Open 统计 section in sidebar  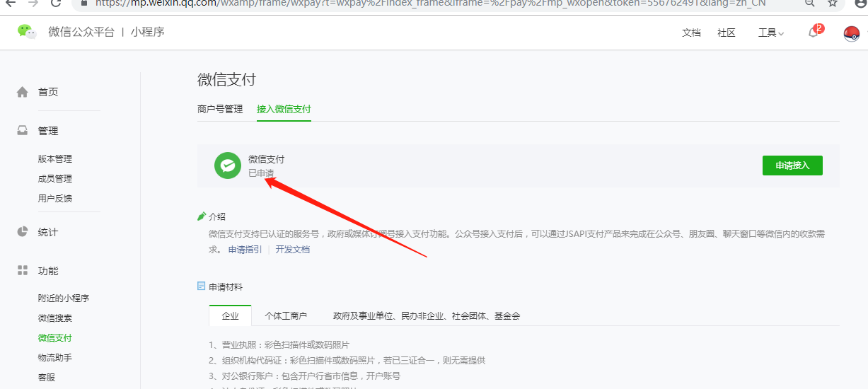click(48, 232)
